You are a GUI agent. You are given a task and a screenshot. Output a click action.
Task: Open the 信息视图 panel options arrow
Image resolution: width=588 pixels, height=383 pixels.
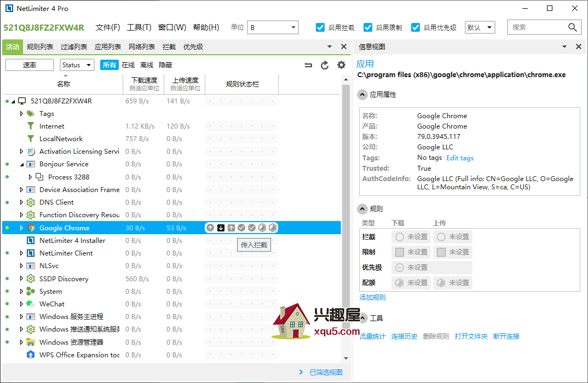(564, 47)
